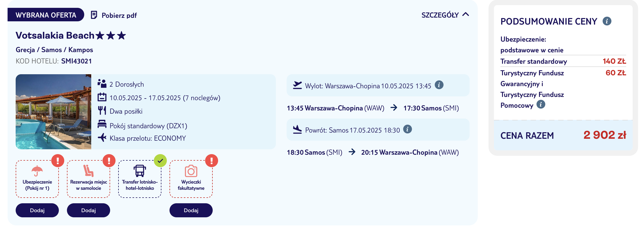Click red alert badge on Wycieczki fakultatywne
The width and height of the screenshot is (644, 230).
point(212,161)
